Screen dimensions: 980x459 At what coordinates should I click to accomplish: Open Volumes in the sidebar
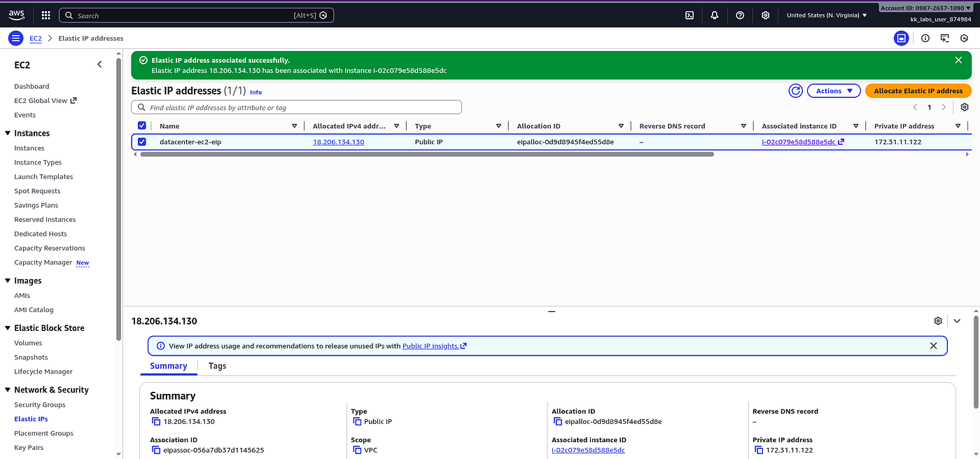click(x=28, y=343)
